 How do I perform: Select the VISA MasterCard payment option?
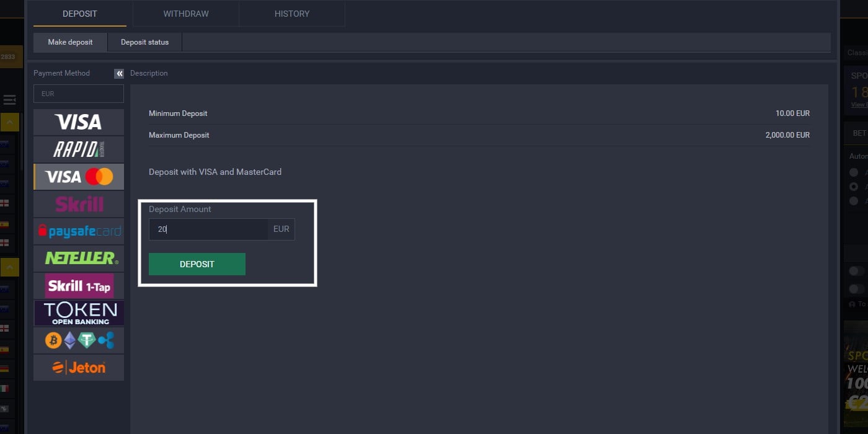(x=79, y=177)
